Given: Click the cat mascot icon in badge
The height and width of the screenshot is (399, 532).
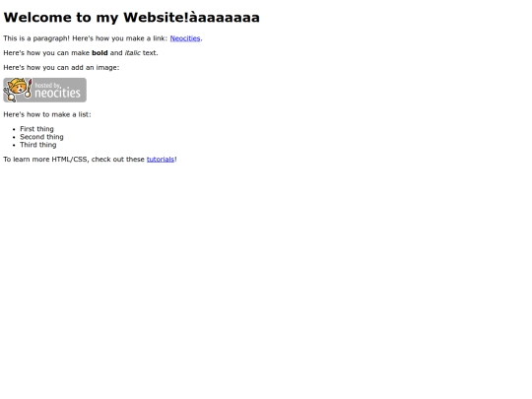Looking at the screenshot, I should pos(18,90).
